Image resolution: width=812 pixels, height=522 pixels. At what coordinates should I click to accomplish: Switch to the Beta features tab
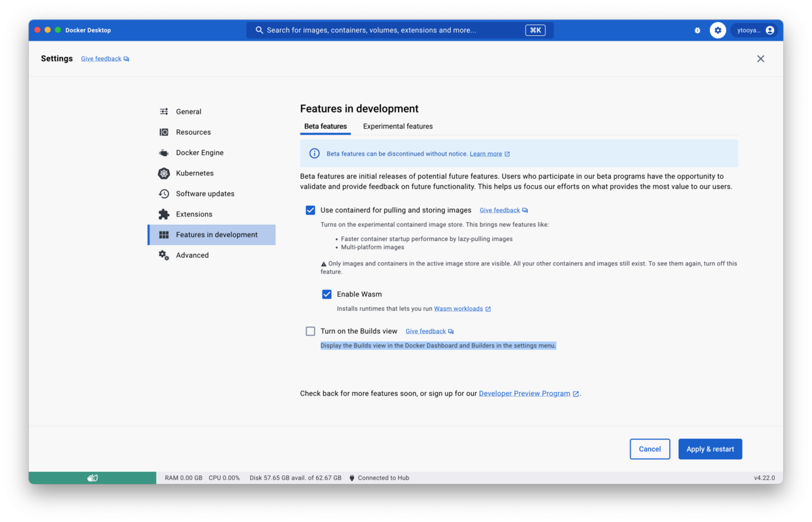(325, 127)
